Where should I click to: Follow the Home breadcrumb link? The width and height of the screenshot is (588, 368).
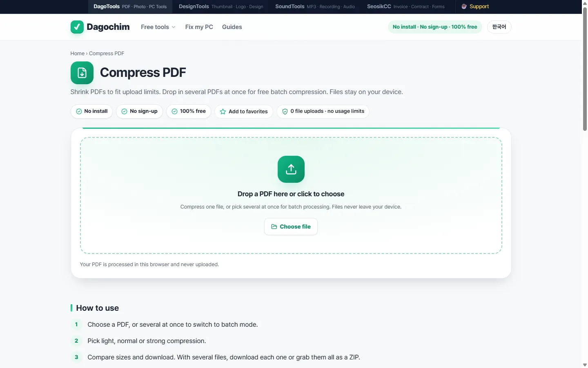pos(77,54)
